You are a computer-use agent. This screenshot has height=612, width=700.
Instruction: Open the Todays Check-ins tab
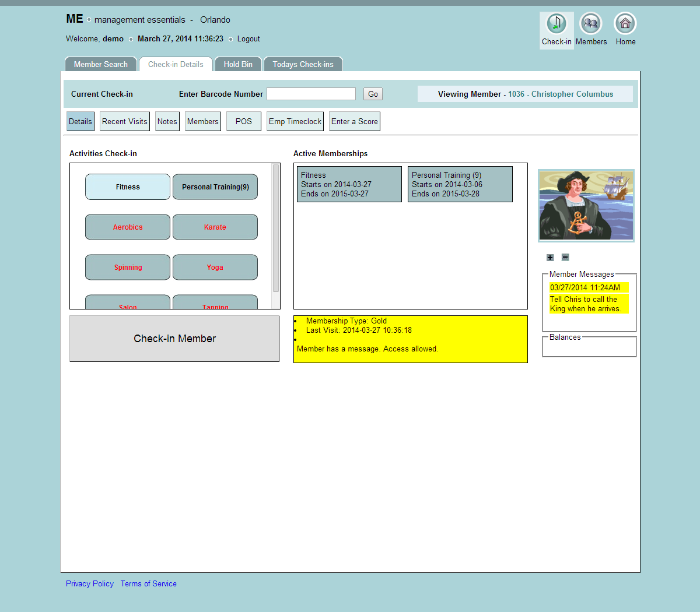(303, 64)
